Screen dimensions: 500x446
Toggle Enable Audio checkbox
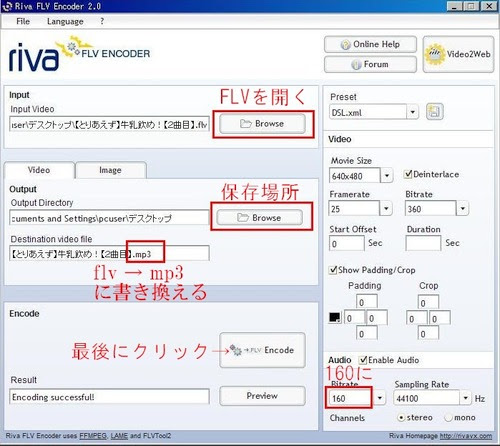pos(363,360)
